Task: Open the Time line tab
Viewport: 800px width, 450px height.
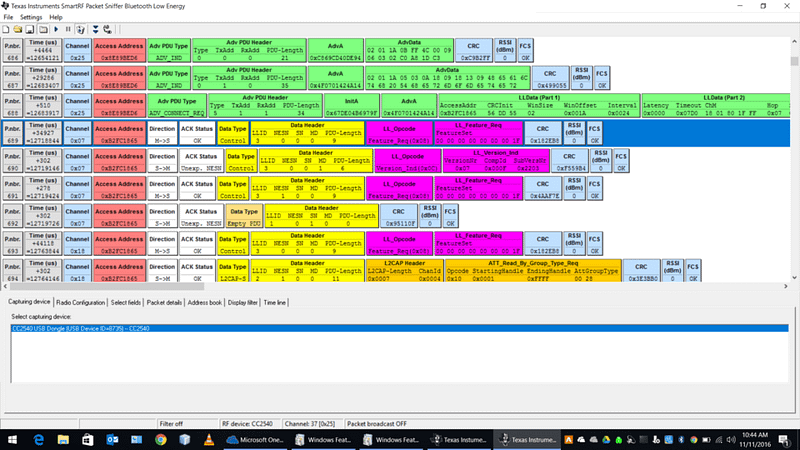Action: click(x=274, y=303)
